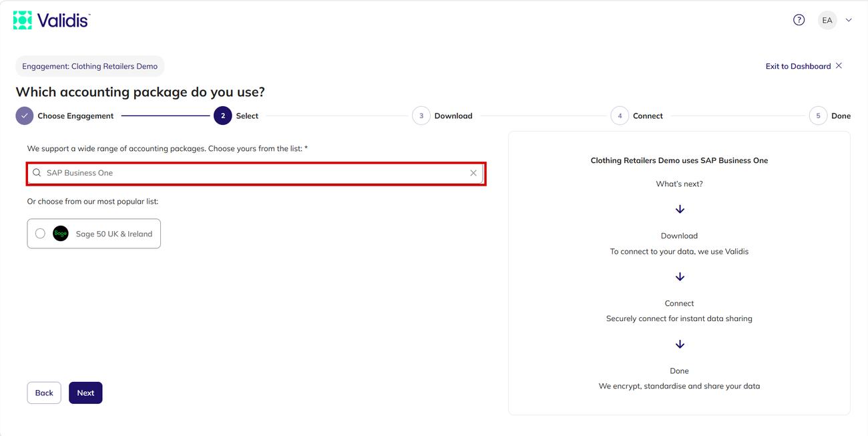Select the Sage 50 UK & Ireland radio button
Screen dimensions: 868x436
[x=40, y=234]
